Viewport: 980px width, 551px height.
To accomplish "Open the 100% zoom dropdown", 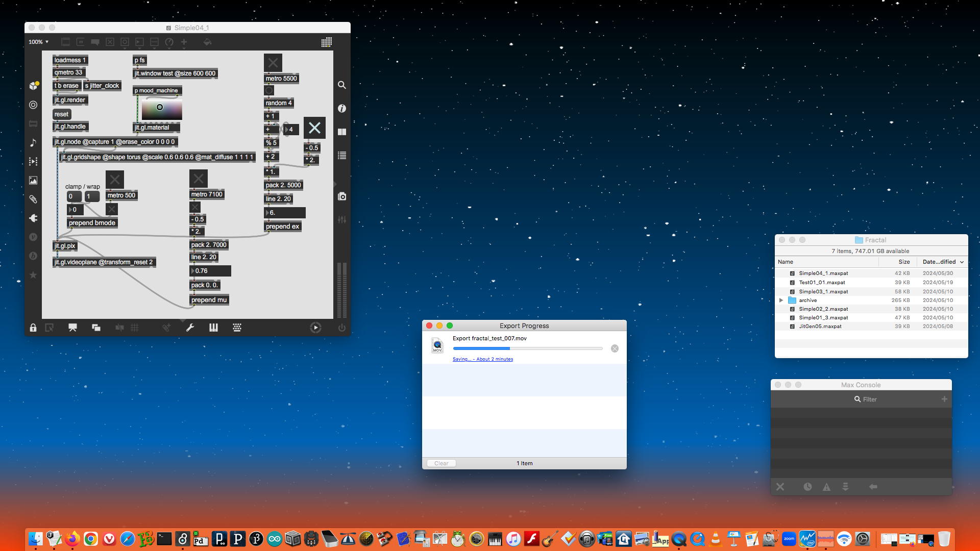I will 39,42.
